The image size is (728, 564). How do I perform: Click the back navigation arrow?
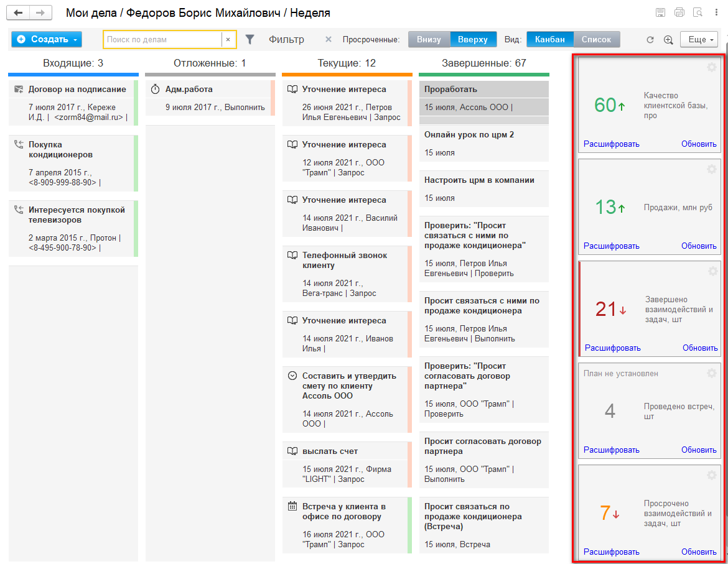[19, 12]
